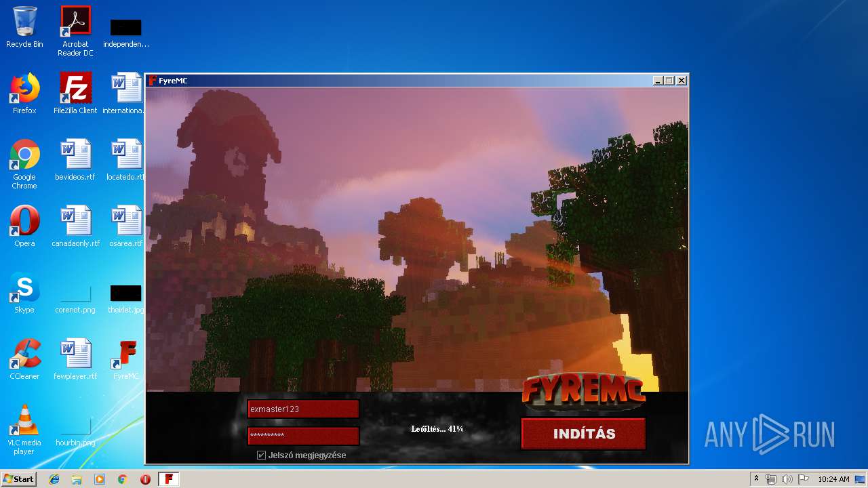Open the FyreMC desktop shortcut
Image resolution: width=868 pixels, height=488 pixels.
[126, 359]
